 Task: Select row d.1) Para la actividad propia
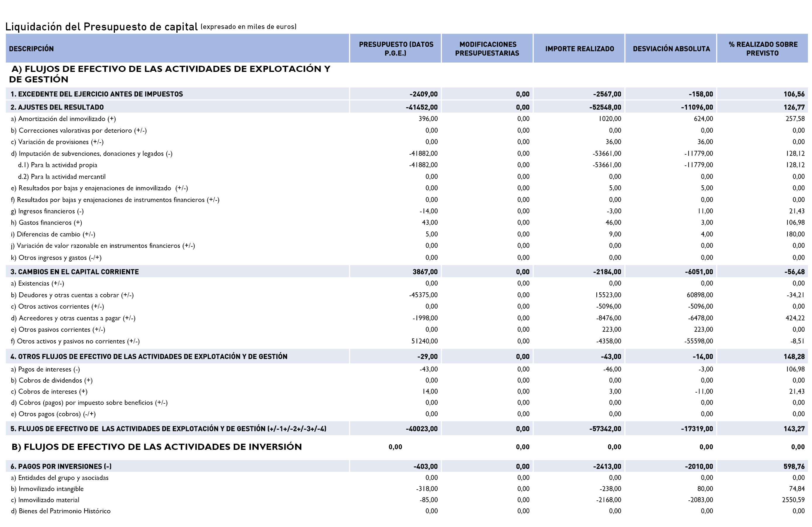pyautogui.click(x=407, y=165)
